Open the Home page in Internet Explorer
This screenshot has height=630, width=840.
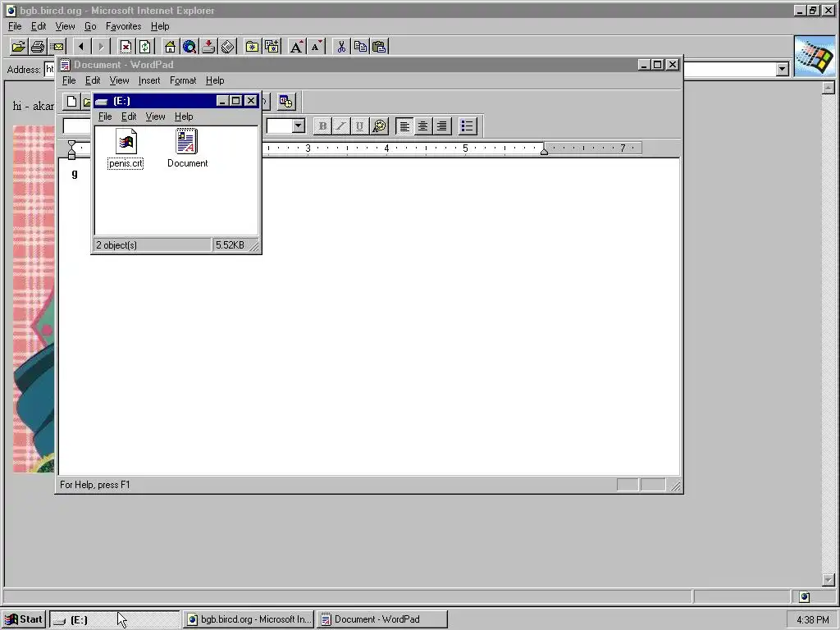point(170,47)
